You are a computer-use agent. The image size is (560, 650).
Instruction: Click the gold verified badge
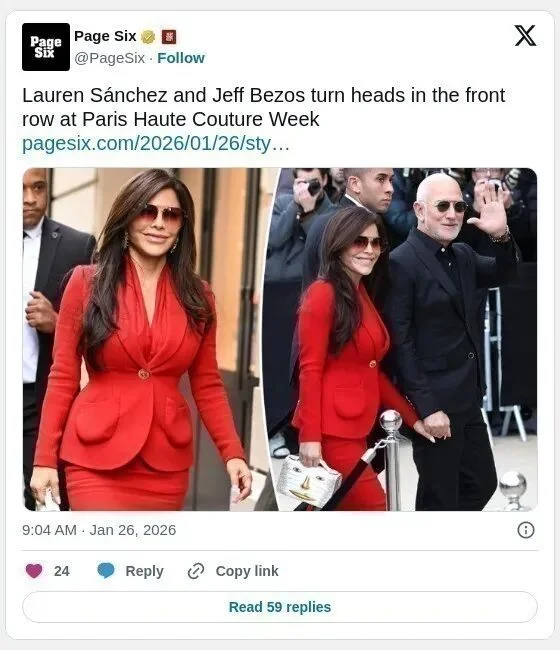click(148, 37)
